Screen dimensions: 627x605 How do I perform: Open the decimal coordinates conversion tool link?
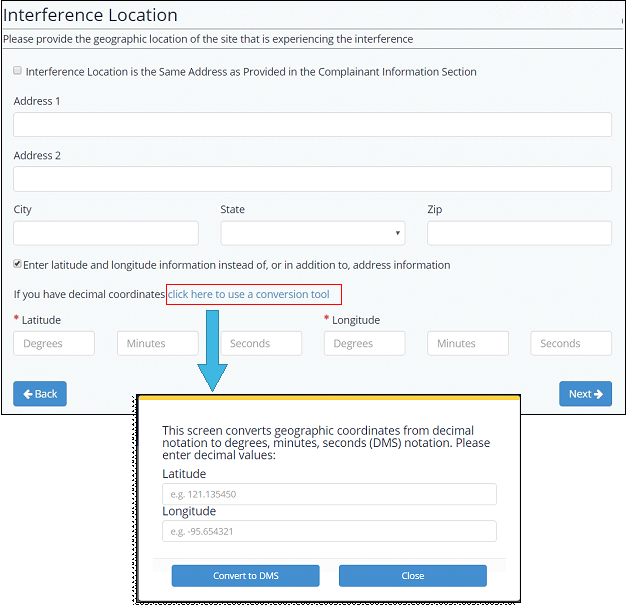click(249, 294)
